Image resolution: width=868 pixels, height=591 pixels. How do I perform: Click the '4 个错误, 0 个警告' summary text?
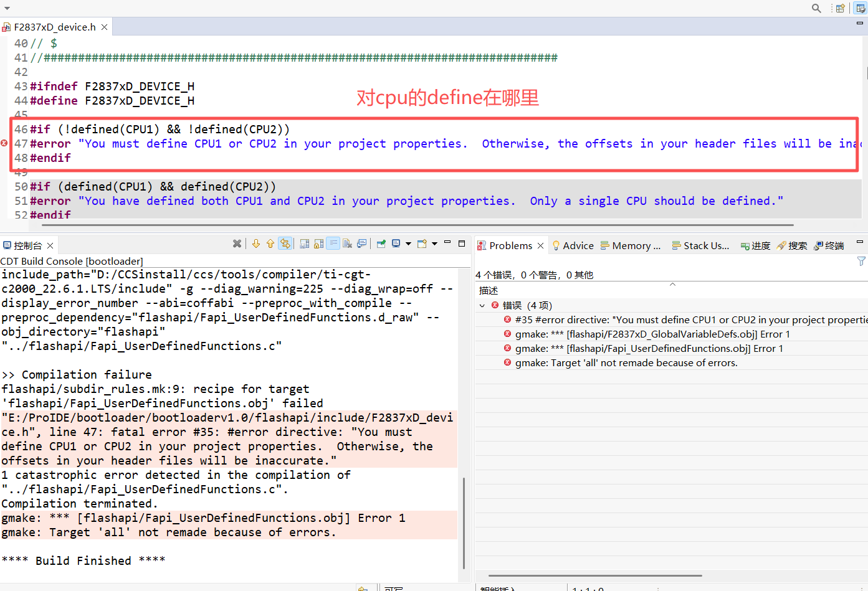pos(534,275)
